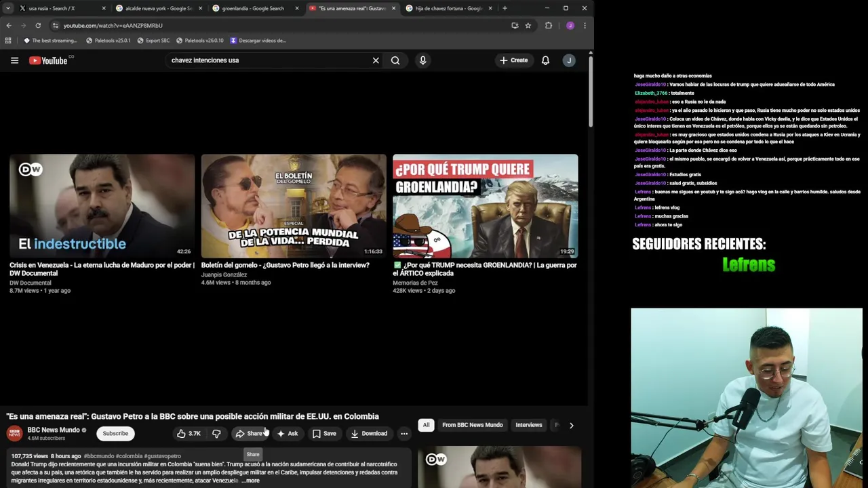This screenshot has width=868, height=488.
Task: Open the Chrome apps grid in bookmarks bar
Action: 8,41
